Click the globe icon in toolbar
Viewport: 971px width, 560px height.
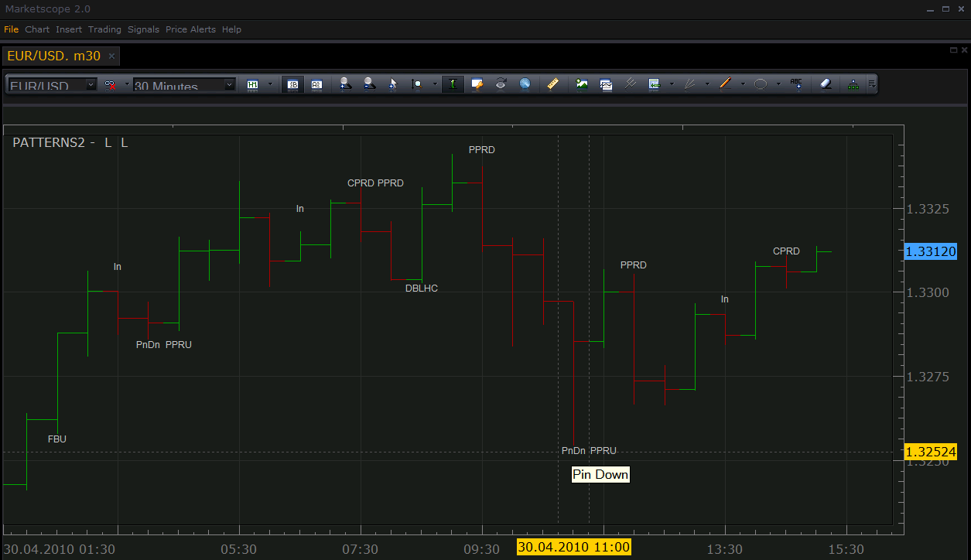(x=525, y=84)
